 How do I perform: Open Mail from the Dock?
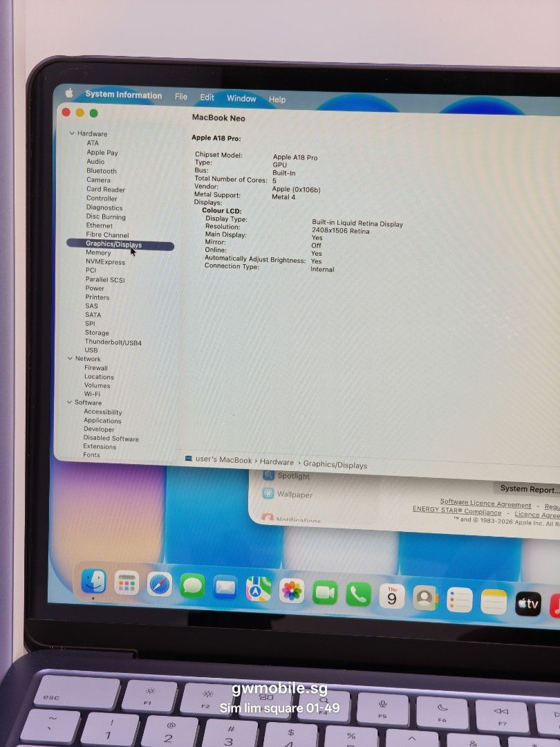point(225,588)
